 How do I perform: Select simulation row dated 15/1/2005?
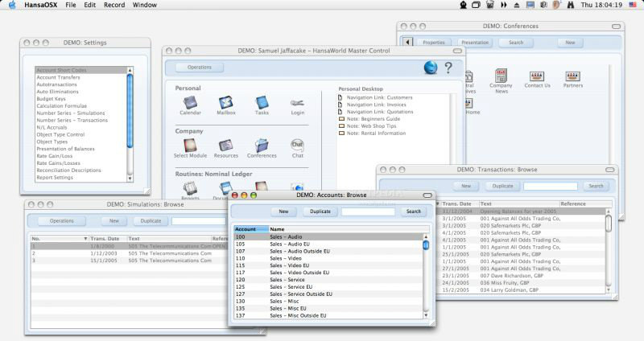coord(128,261)
